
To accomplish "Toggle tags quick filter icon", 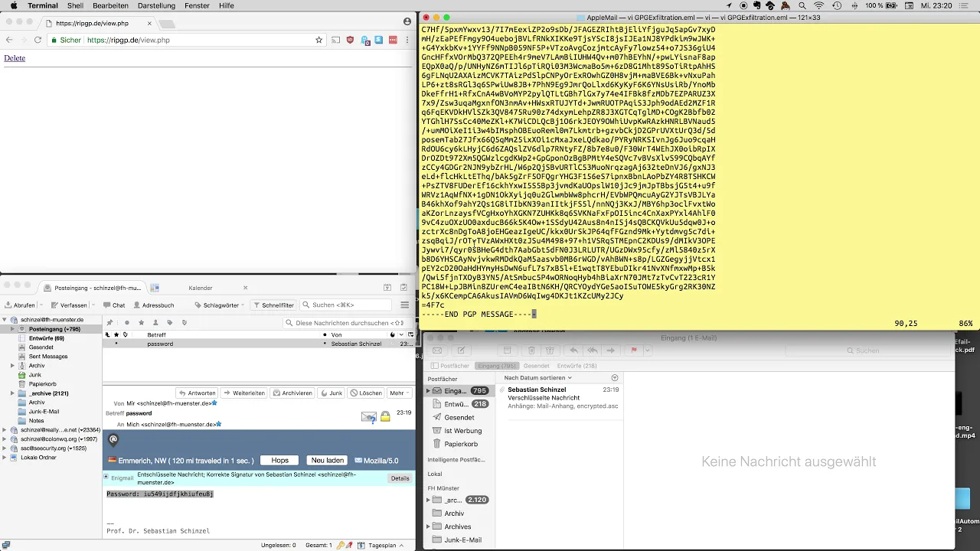I will (x=169, y=322).
